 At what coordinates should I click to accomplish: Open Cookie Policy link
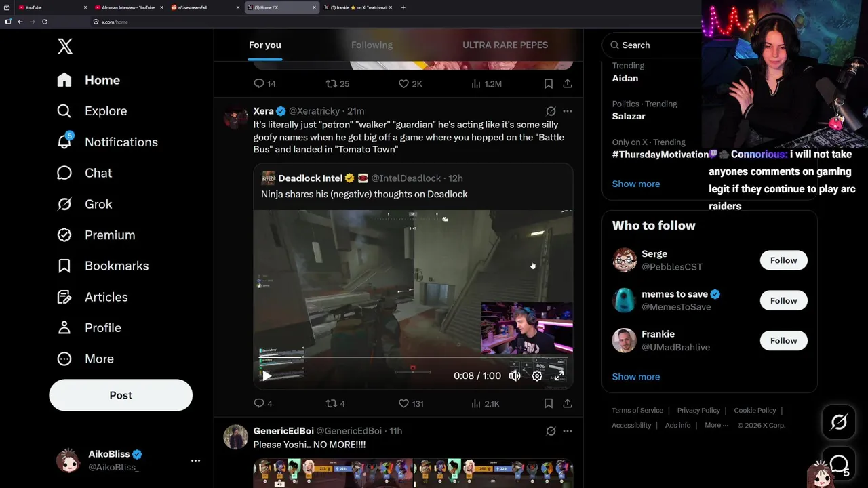[755, 411]
